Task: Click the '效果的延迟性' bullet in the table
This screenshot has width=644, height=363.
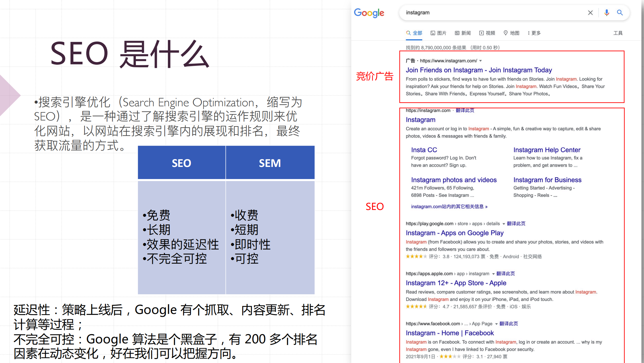Action: pyautogui.click(x=181, y=244)
